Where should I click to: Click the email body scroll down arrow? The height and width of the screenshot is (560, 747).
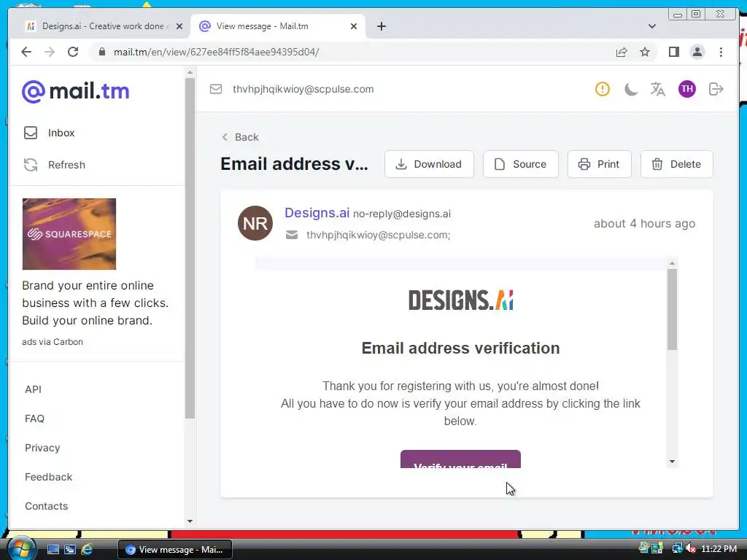pos(672,462)
